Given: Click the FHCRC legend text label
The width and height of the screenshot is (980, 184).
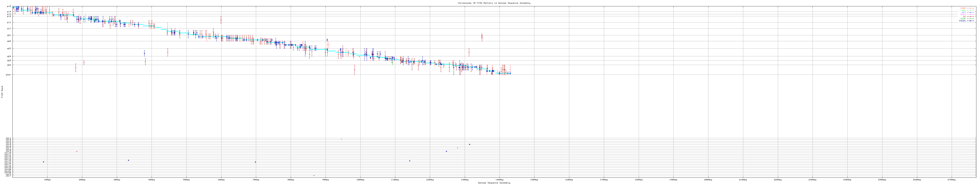Looking at the screenshot, I should (962, 21).
